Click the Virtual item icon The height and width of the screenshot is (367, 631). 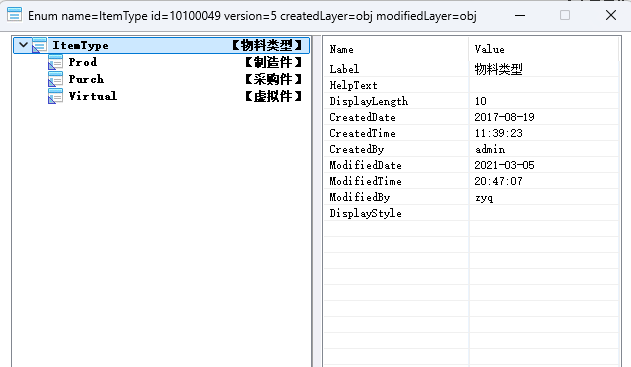coord(55,96)
